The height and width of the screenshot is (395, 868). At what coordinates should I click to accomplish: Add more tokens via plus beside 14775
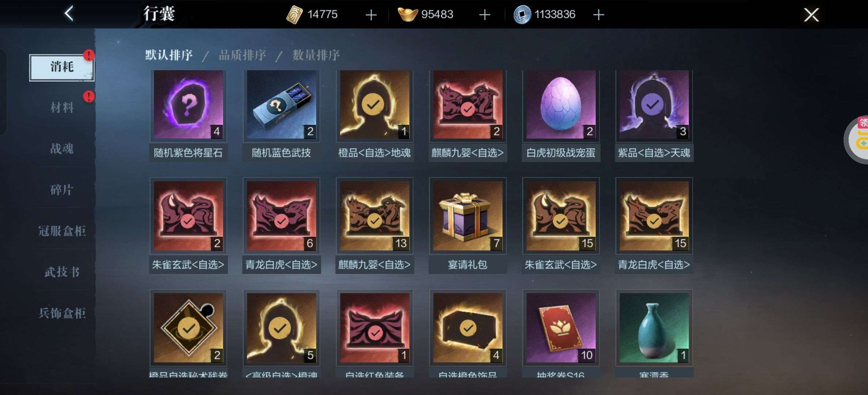tap(371, 15)
